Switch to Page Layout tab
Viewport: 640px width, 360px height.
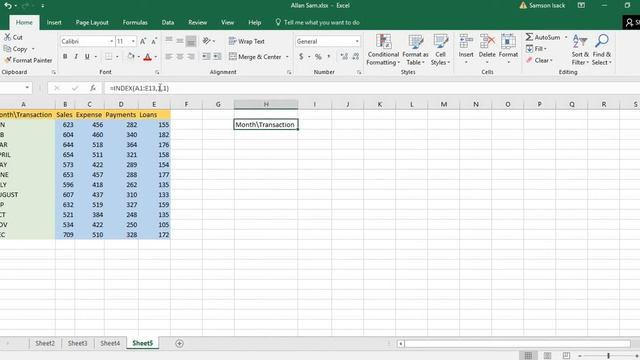coord(92,22)
